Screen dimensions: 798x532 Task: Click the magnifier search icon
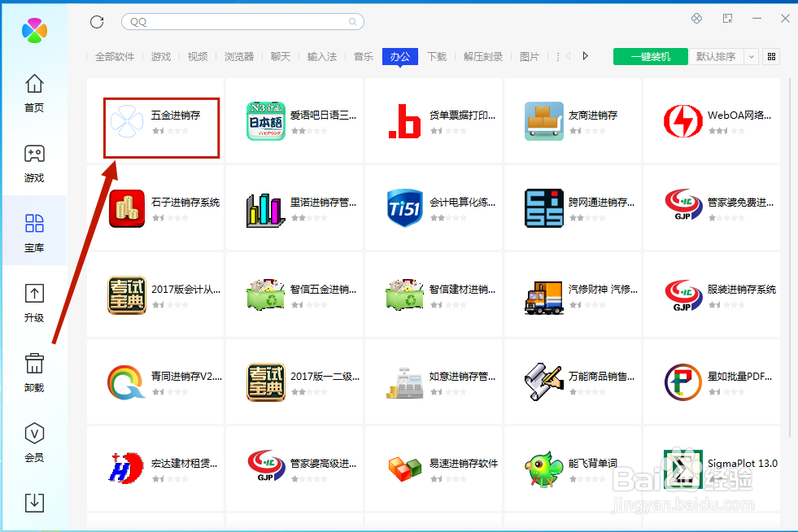pyautogui.click(x=352, y=21)
